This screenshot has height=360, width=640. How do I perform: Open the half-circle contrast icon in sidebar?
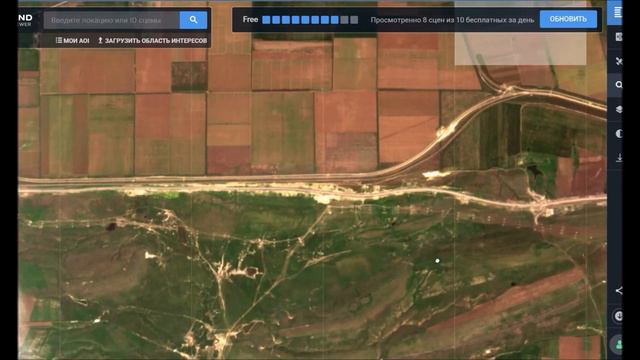point(618,133)
